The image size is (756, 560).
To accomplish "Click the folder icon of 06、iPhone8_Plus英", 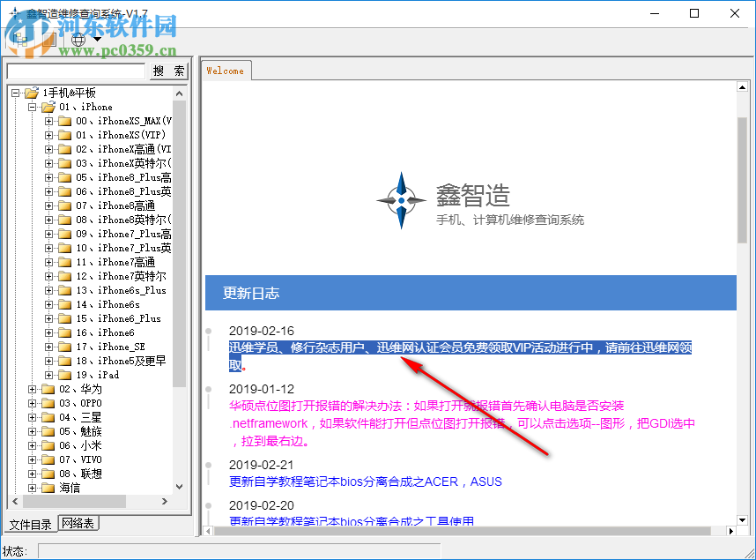I will pyautogui.click(x=64, y=191).
